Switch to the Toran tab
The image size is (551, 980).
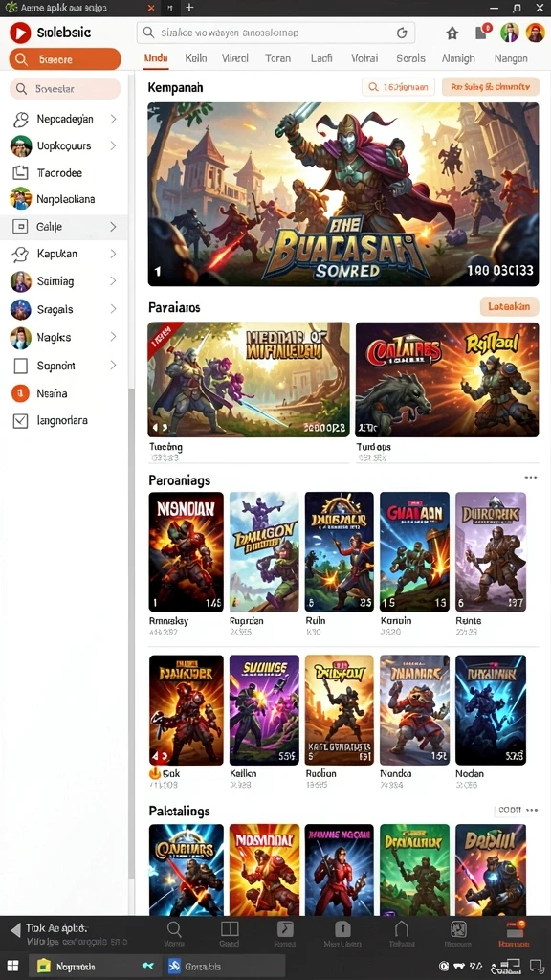277,58
